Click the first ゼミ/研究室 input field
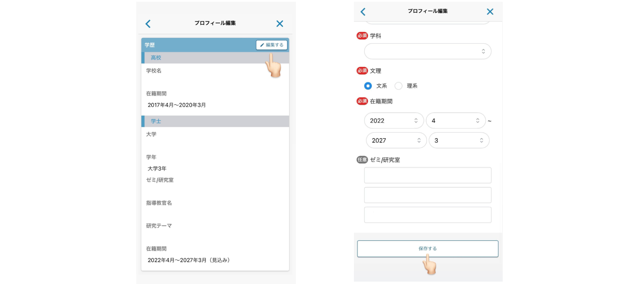This screenshot has width=644, height=284. (x=428, y=175)
